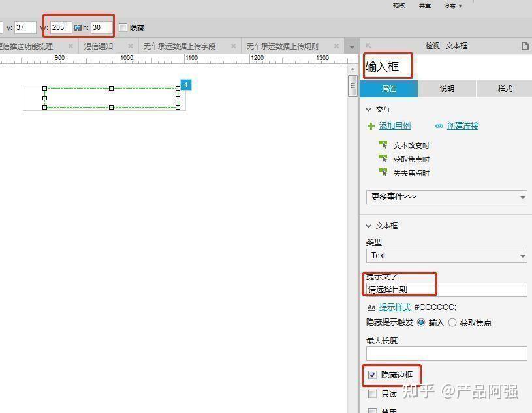Viewport: 532px width, 413px height.
Task: Toggle the lock aspect ratio icon between w and h
Action: tap(78, 27)
